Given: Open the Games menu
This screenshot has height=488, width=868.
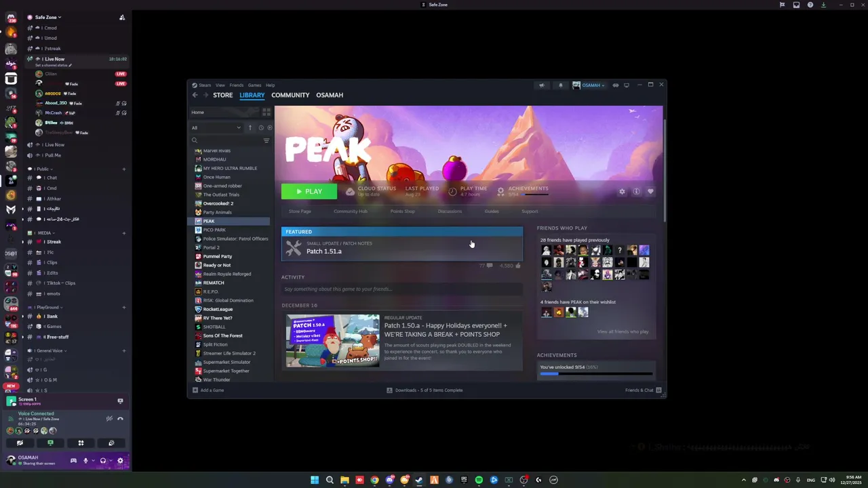Looking at the screenshot, I should click(x=254, y=85).
